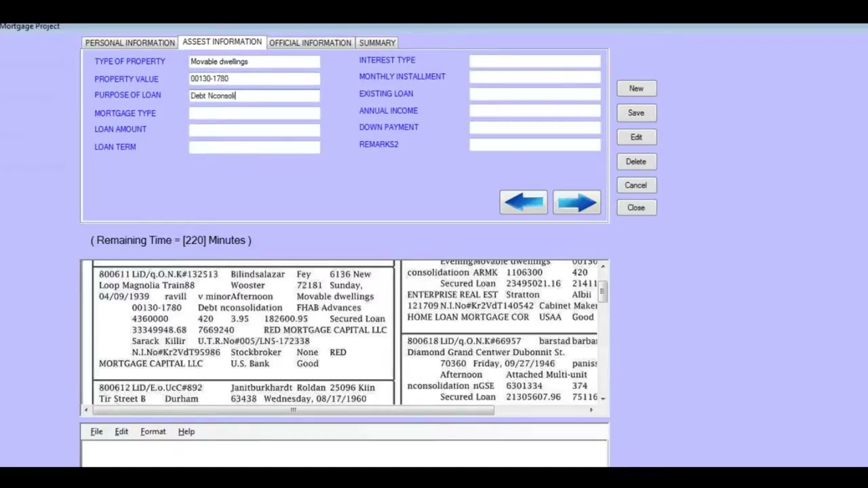
Task: Click the blue right arrow button
Action: [x=577, y=203]
